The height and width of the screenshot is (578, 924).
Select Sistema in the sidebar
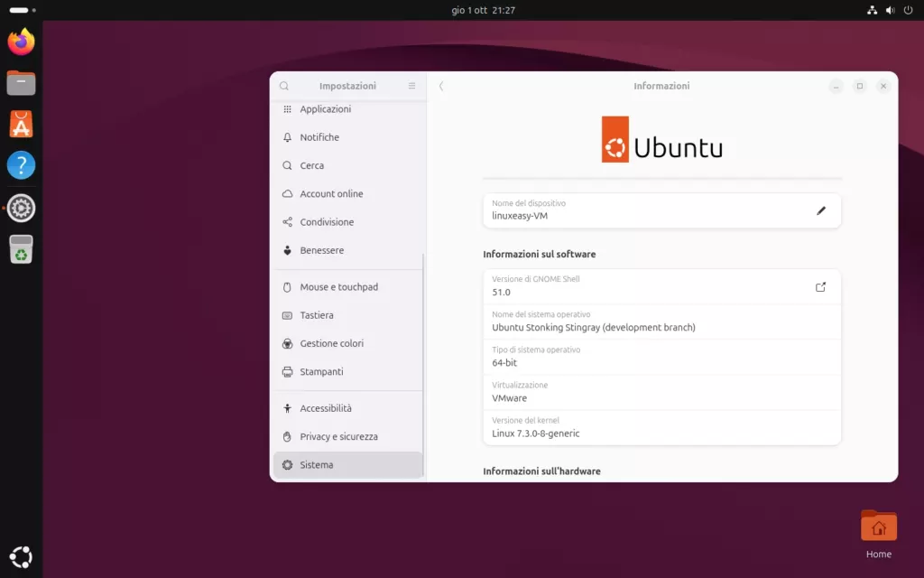[x=348, y=465]
